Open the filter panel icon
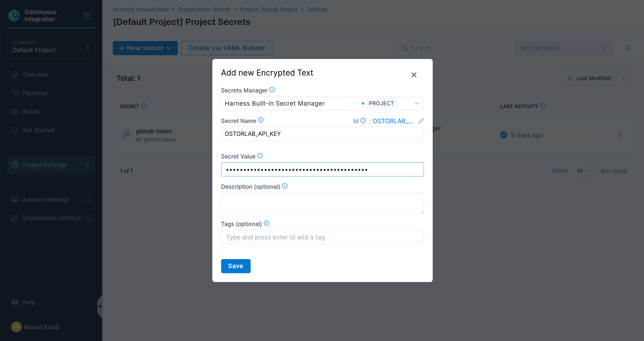This screenshot has width=644, height=341. (628, 48)
